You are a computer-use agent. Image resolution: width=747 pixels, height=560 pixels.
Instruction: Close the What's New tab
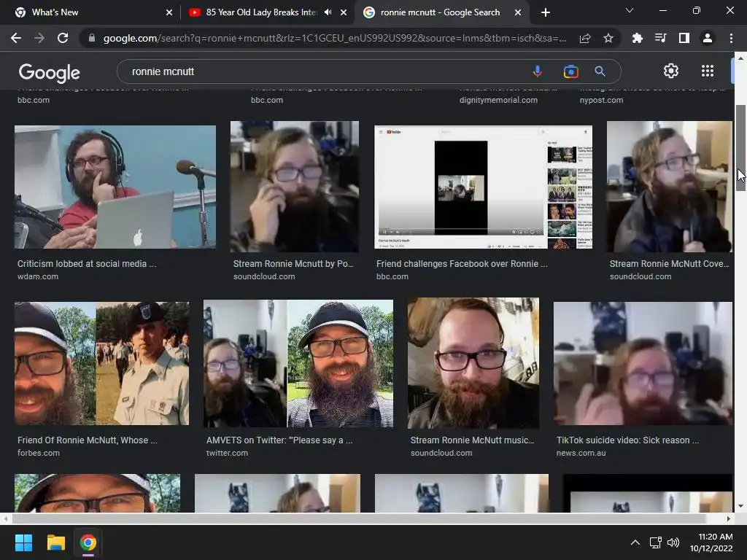(x=169, y=12)
